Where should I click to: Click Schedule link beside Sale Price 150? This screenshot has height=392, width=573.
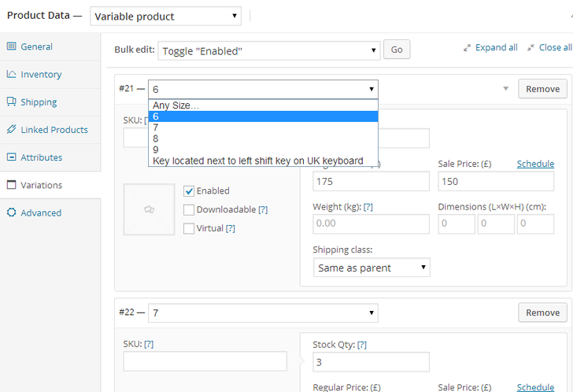click(535, 164)
